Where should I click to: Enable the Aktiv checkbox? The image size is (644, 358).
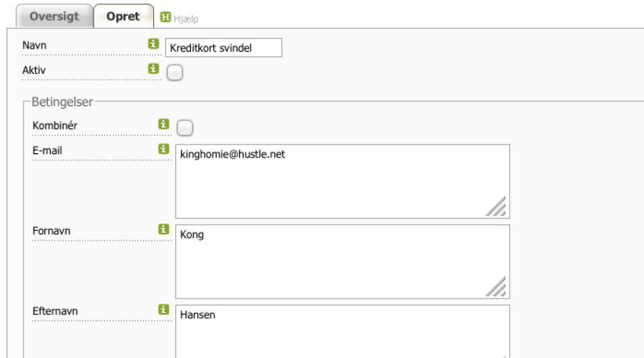(175, 73)
